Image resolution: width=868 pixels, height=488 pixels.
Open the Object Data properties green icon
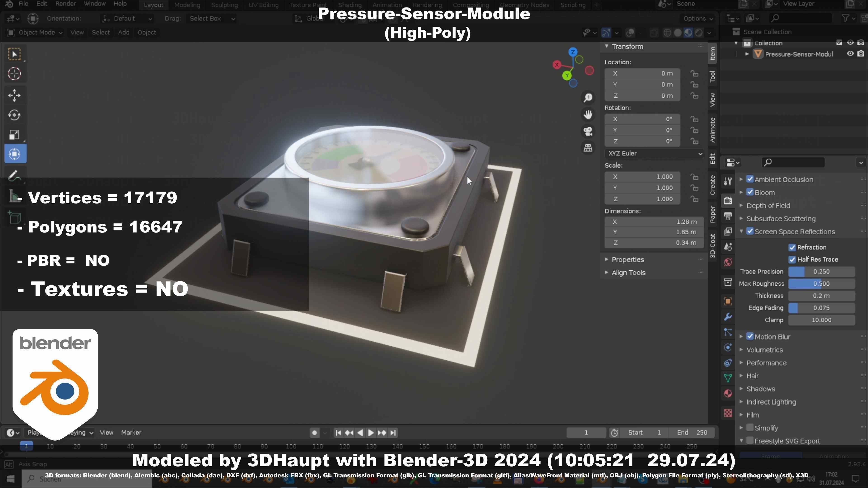[728, 378]
